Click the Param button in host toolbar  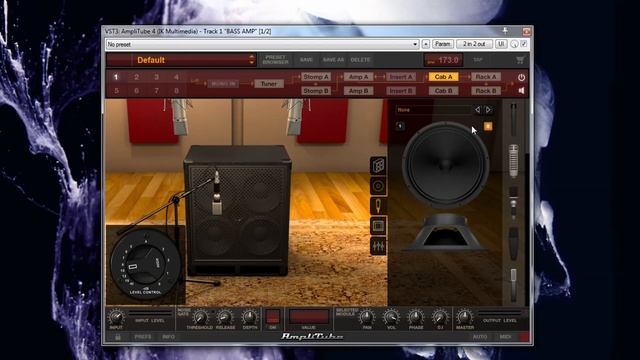[x=442, y=44]
